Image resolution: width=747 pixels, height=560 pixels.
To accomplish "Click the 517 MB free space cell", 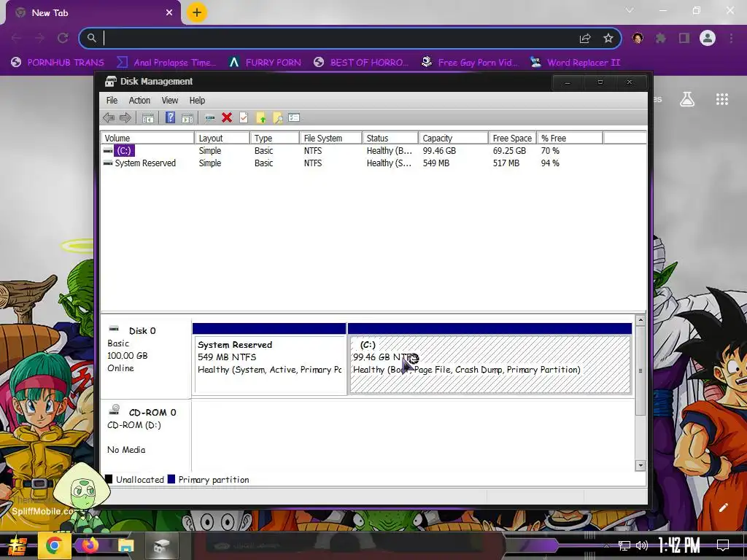I will [506, 163].
